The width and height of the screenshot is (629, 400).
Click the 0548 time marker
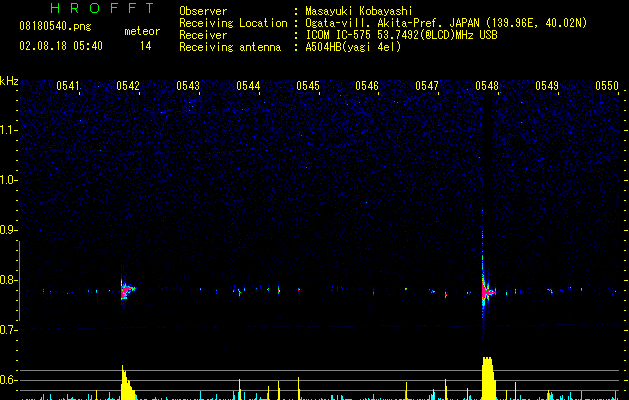[487, 86]
